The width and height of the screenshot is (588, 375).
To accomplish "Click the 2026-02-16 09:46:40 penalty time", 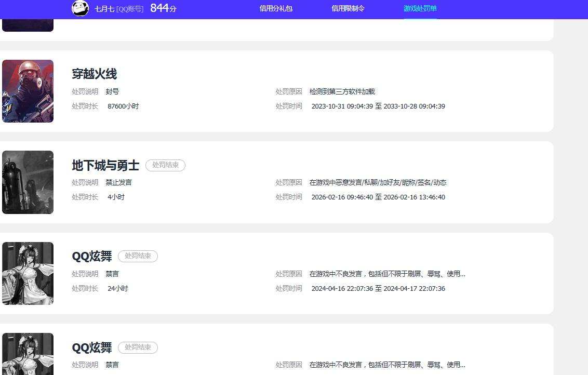I will (x=378, y=197).
